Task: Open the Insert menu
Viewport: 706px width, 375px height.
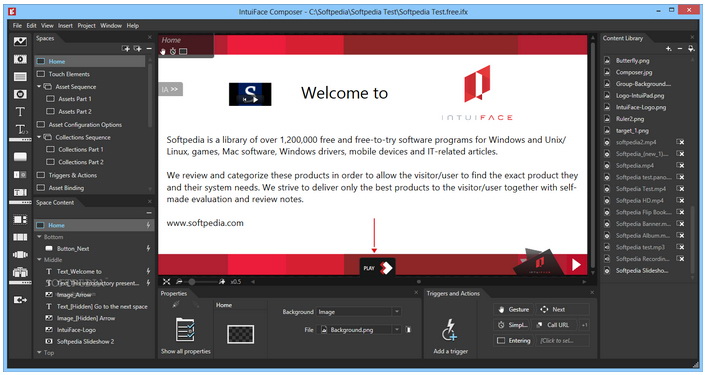Action: coord(65,26)
